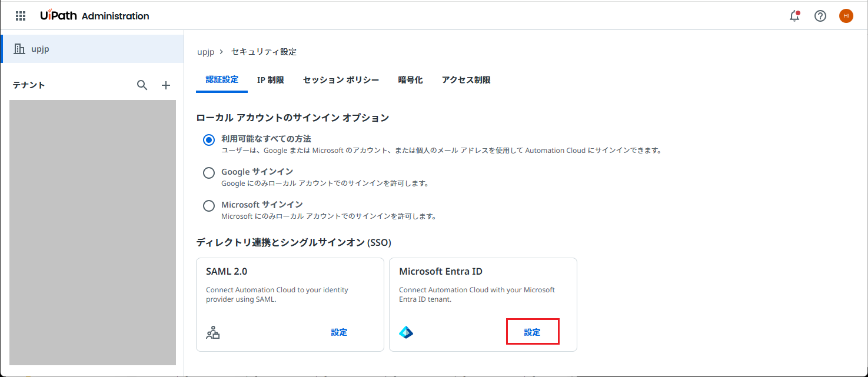868x377 pixels.
Task: Click the Entra ID card description text
Action: coord(477,295)
